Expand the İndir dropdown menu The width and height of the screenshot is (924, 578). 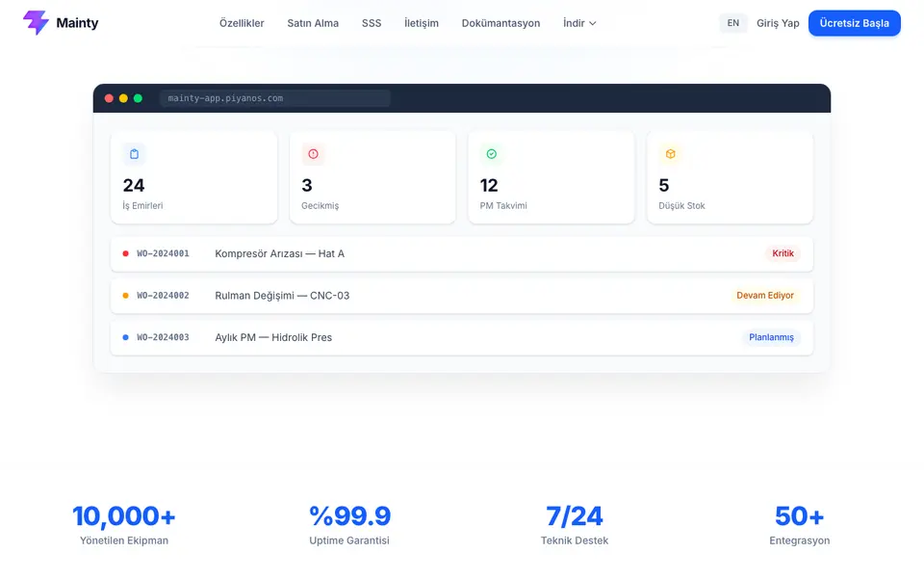coord(579,23)
